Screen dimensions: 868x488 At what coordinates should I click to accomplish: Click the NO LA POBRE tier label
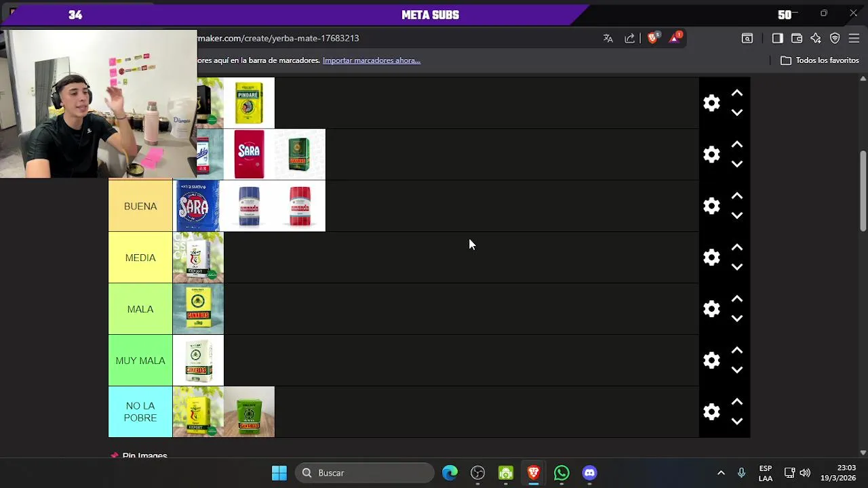tap(140, 412)
